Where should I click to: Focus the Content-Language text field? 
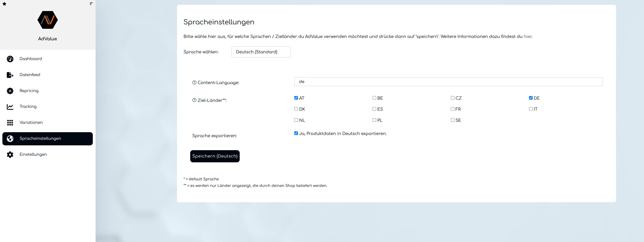coord(448,82)
